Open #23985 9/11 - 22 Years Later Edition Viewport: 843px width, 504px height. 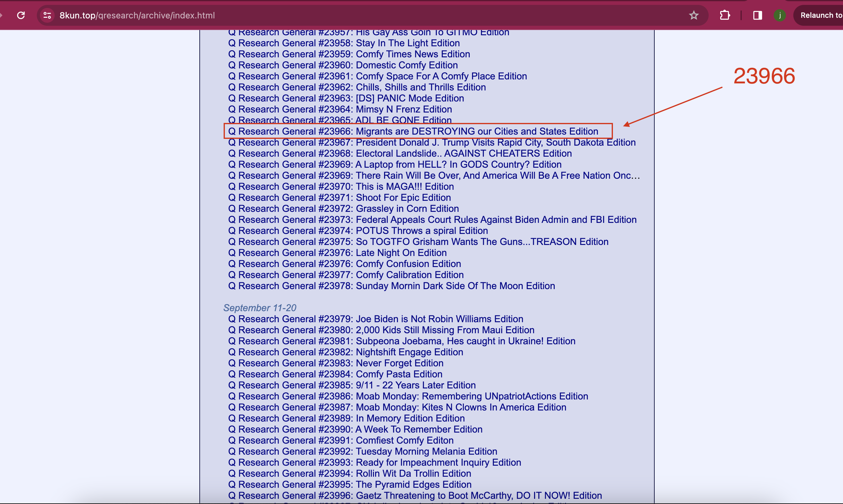[x=352, y=385]
